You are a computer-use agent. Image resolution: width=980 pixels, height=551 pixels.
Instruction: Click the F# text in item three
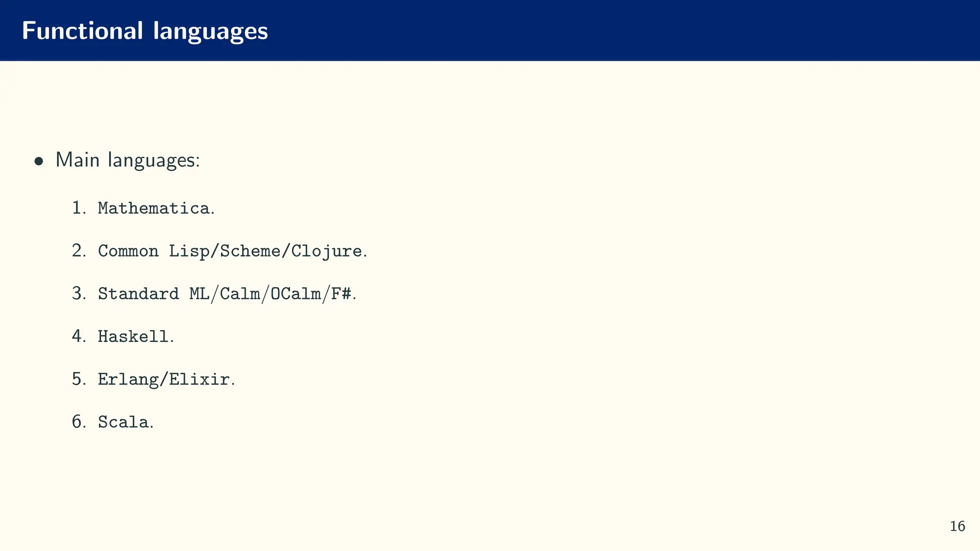(342, 294)
